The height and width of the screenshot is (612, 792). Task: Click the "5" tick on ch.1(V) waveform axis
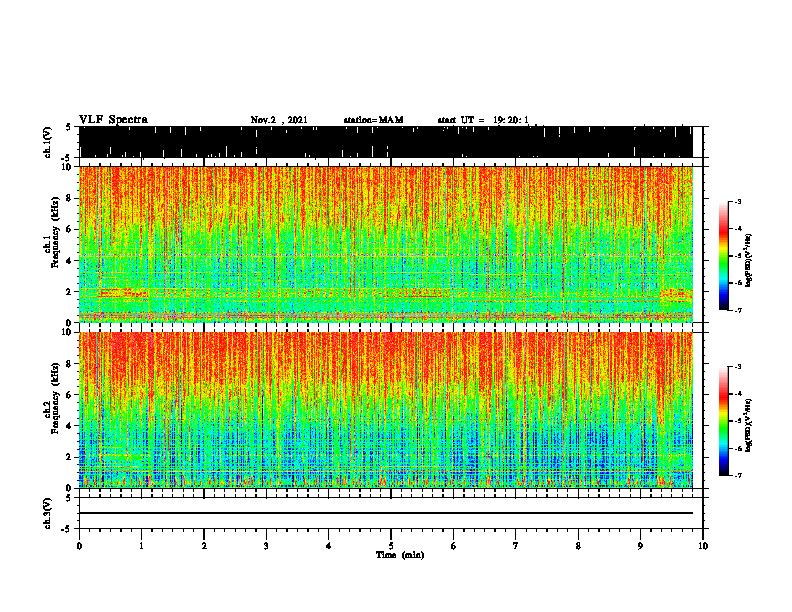(69, 127)
